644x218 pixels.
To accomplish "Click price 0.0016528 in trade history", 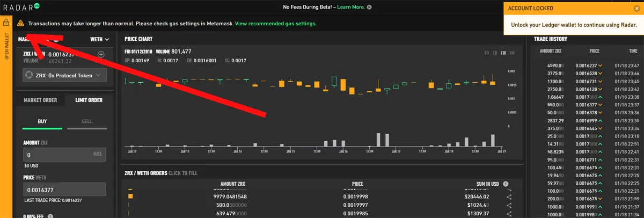I will [x=587, y=73].
